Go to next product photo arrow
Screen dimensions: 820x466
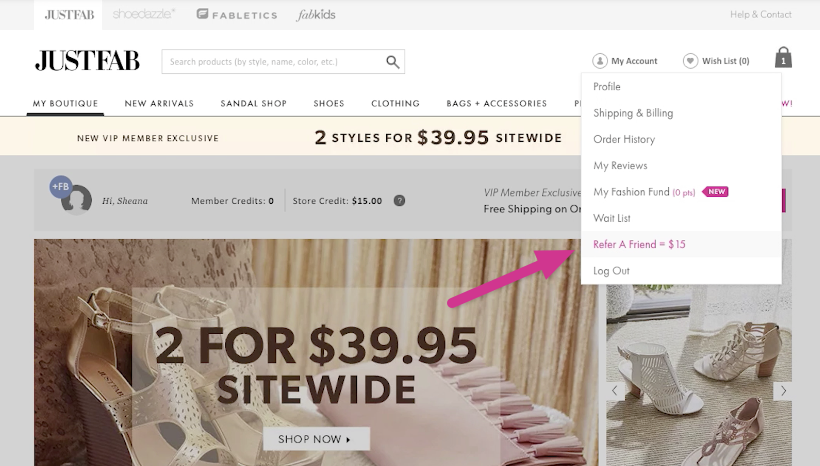click(x=783, y=391)
